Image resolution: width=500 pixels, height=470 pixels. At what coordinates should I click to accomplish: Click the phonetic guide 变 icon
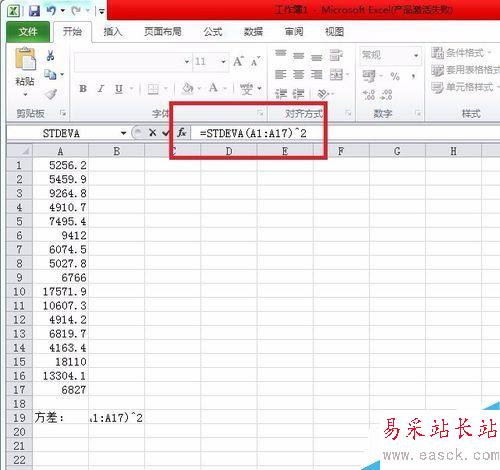pyautogui.click(x=247, y=89)
